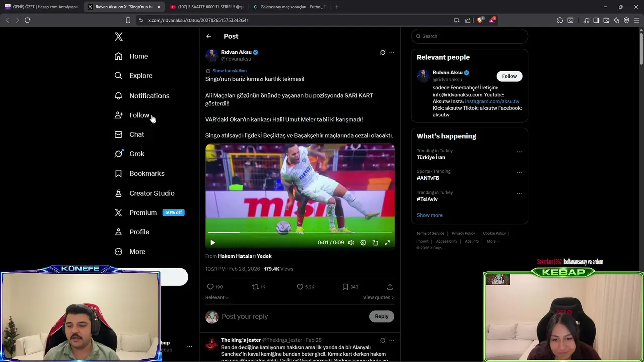Open Grok icon on The king's jester reply
Viewport: 644px width, 362px height.
[x=383, y=340]
